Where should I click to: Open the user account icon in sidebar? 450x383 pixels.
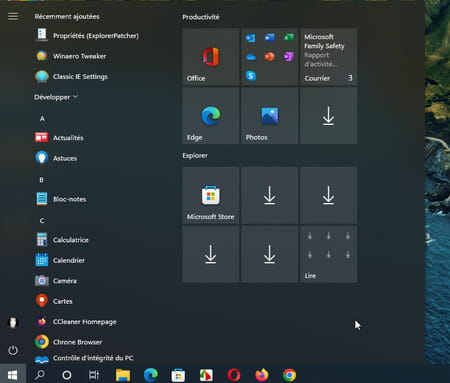coord(13,322)
